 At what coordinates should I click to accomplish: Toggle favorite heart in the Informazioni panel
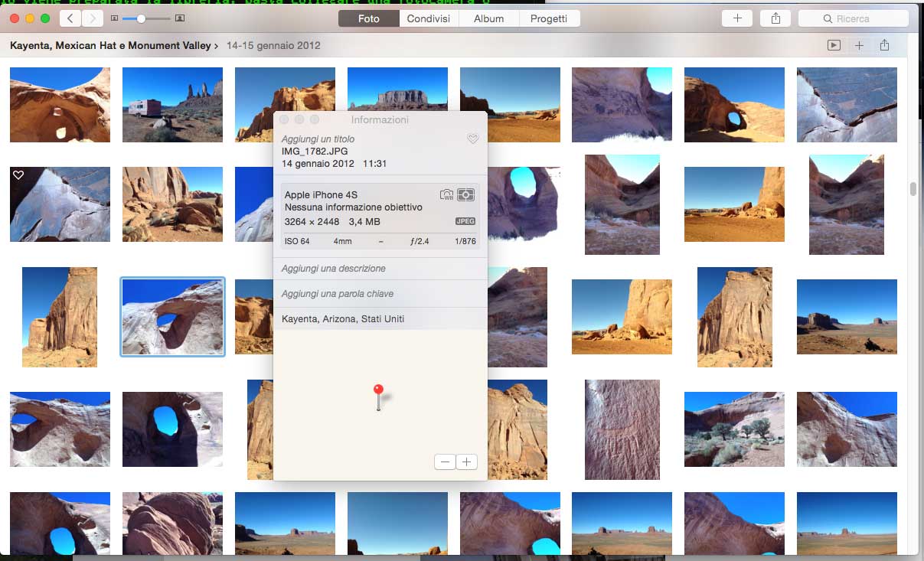473,139
